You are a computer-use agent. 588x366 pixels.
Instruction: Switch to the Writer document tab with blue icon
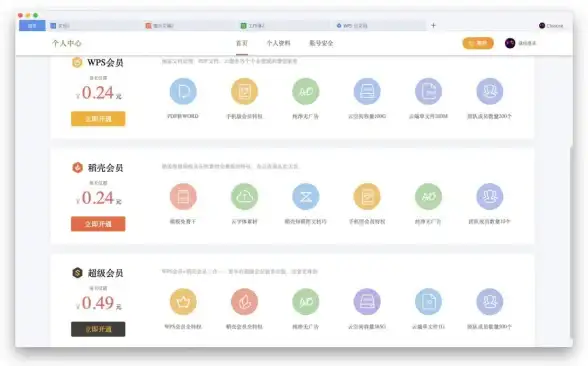[94, 26]
